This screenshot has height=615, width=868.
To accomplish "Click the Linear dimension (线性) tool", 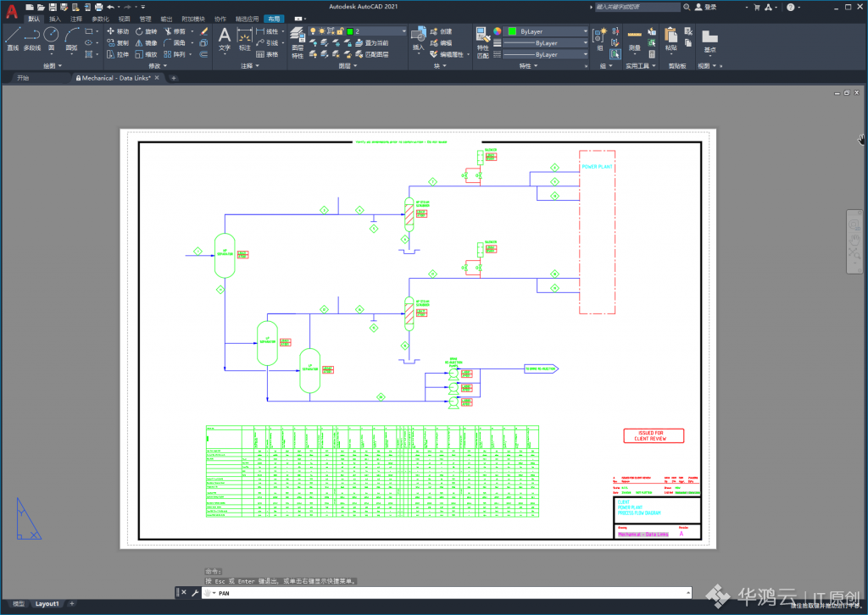I will pos(267,31).
